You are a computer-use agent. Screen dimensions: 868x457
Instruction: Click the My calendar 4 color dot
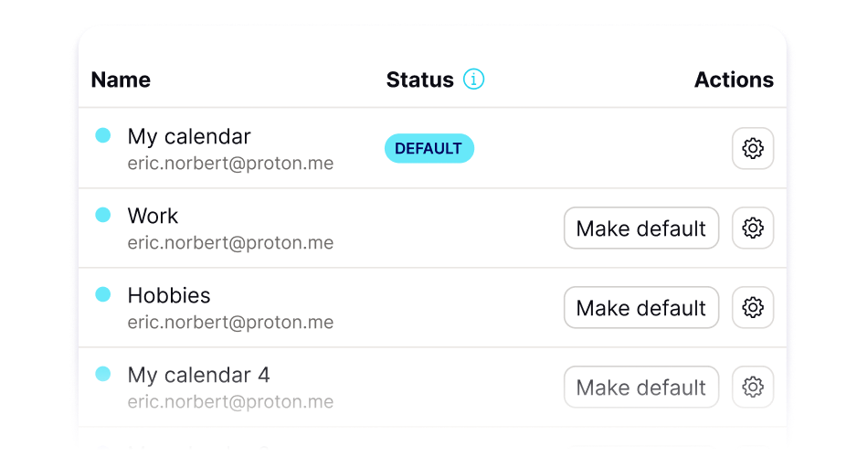[103, 374]
